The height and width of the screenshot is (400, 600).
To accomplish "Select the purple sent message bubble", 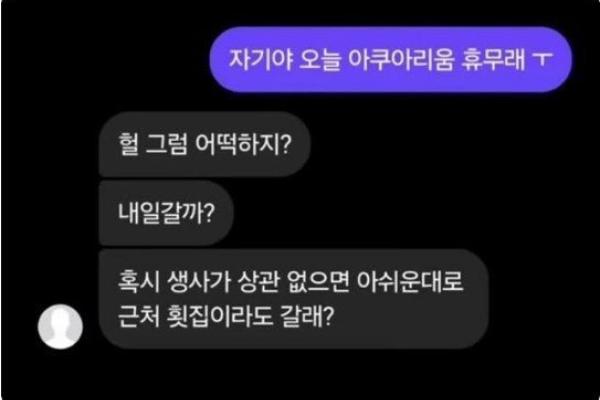I will click(390, 59).
